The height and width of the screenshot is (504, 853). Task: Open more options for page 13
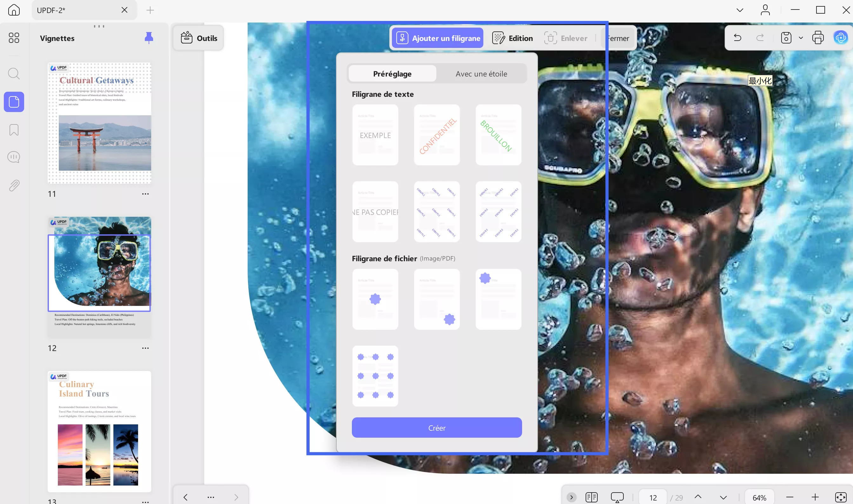coord(145,502)
